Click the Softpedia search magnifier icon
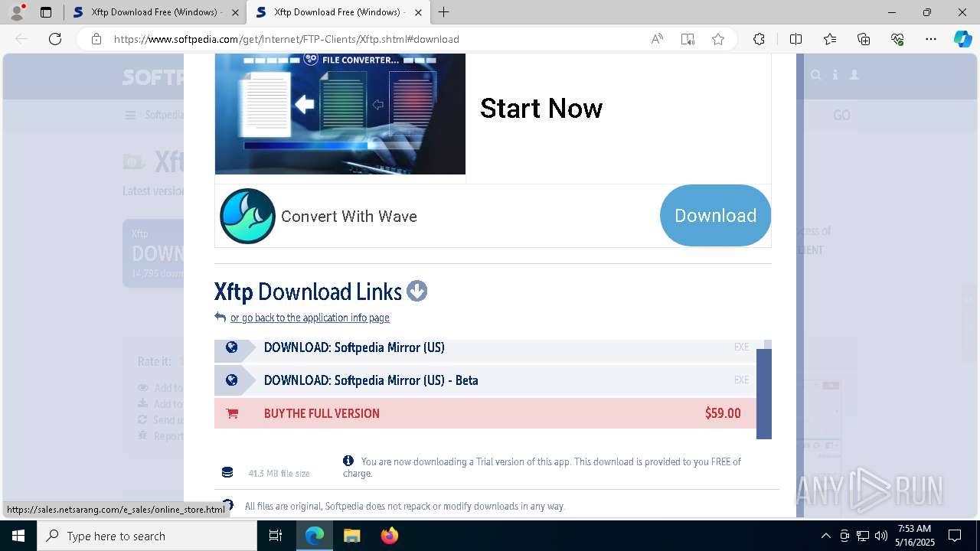This screenshot has width=980, height=551. pyautogui.click(x=816, y=75)
